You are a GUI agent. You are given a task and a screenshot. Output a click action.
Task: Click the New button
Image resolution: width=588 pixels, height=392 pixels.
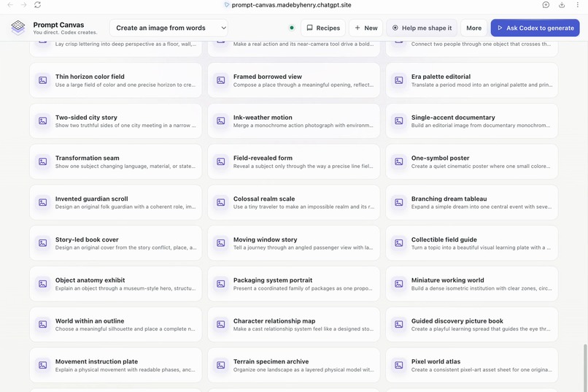pos(366,28)
